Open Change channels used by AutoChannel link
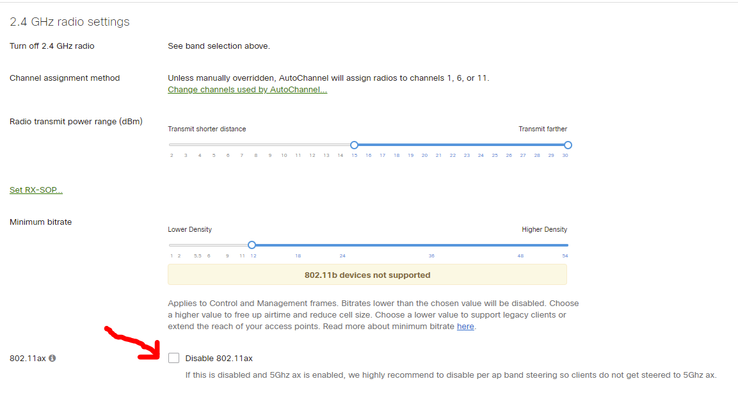Viewport: 738px width, 415px height. 247,89
